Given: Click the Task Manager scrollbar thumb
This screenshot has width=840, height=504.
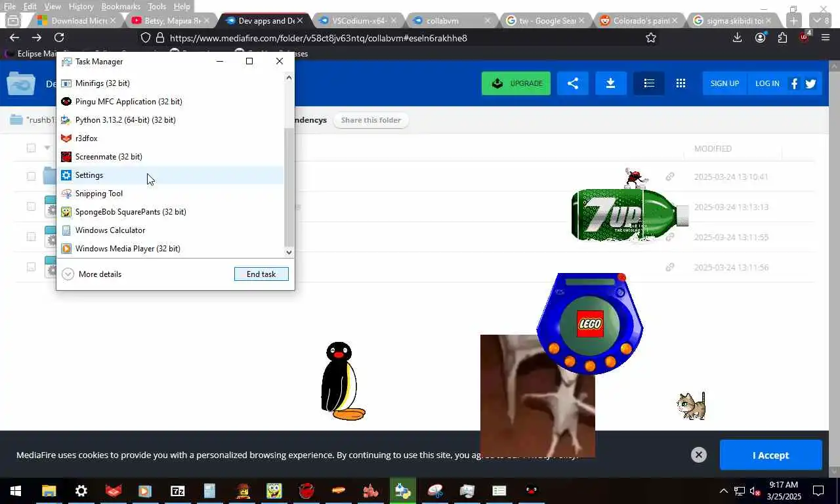Looking at the screenshot, I should [x=289, y=187].
